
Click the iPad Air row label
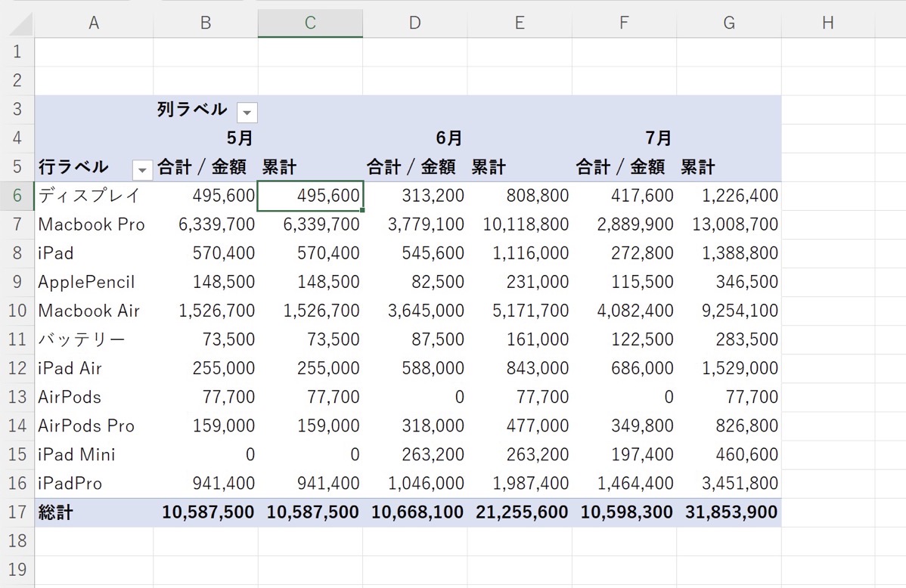pos(94,369)
